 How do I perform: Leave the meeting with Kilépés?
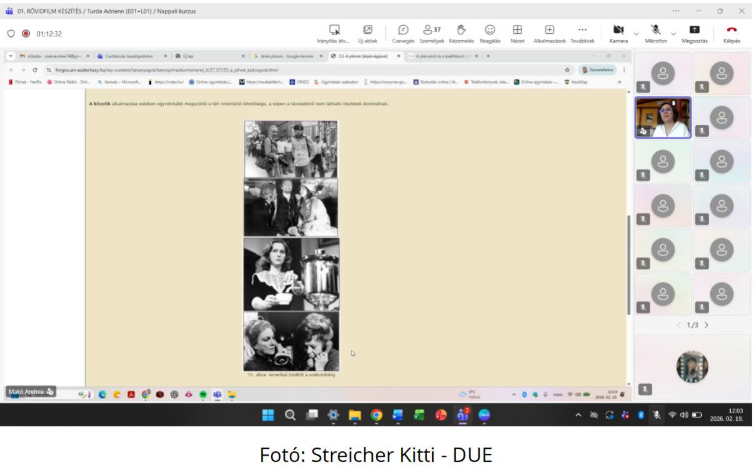pyautogui.click(x=731, y=34)
